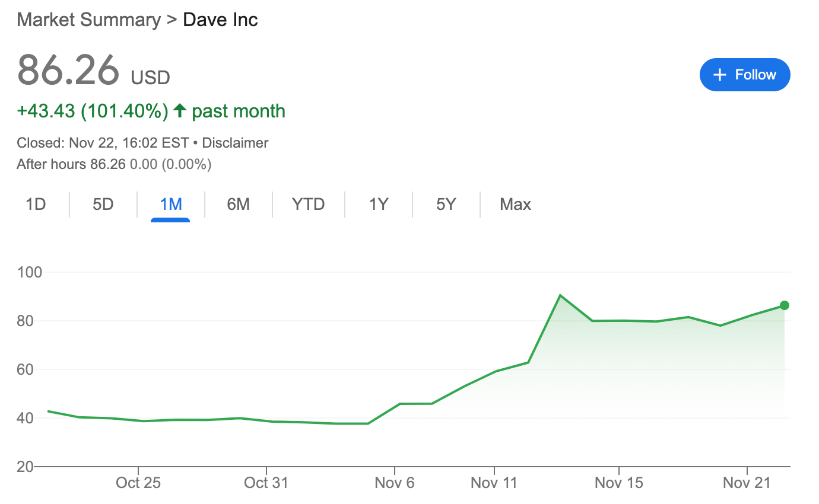This screenshot has height=504, width=819.
Task: Click the After hours 86.26 text
Action: tap(71, 164)
